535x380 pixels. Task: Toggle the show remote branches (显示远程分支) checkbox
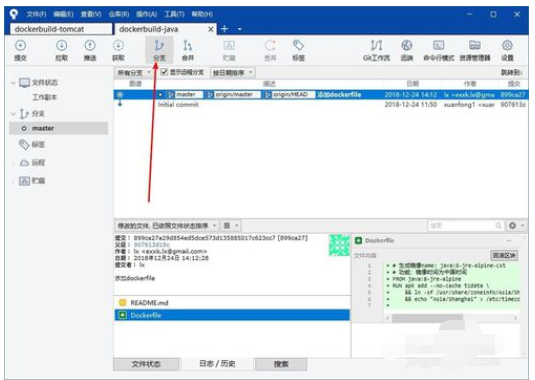tap(164, 72)
